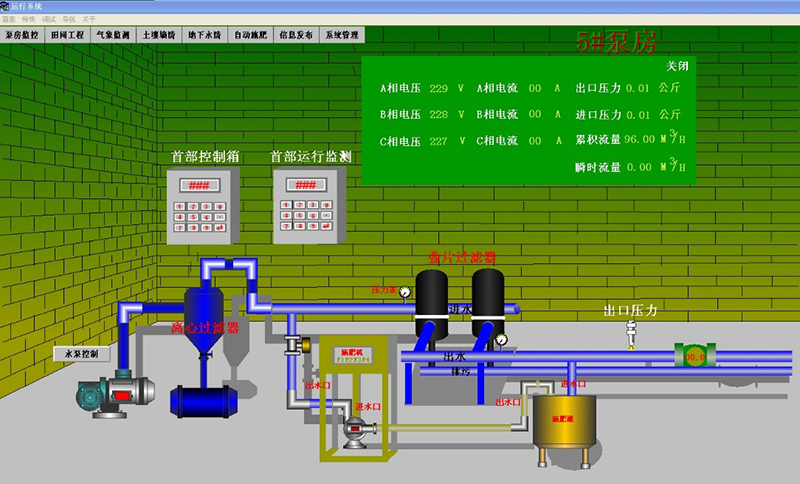Open the 首部运行监测 monitoring panel

point(309,205)
